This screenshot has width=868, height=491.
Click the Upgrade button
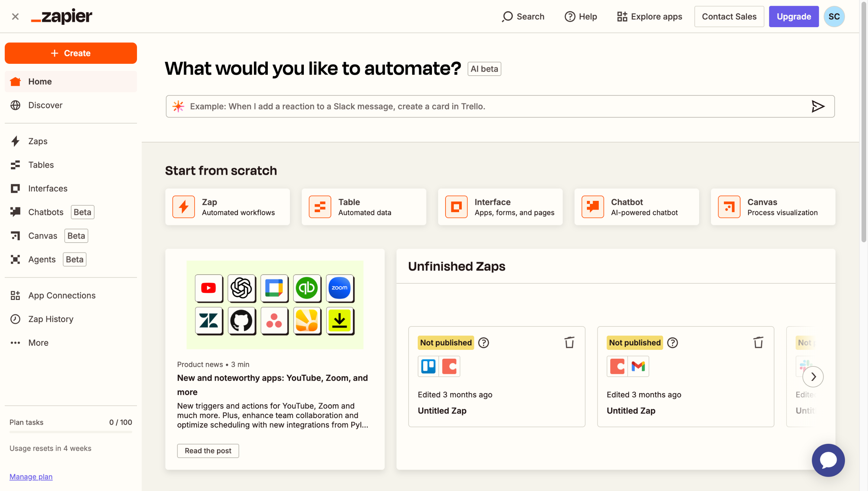[793, 16]
